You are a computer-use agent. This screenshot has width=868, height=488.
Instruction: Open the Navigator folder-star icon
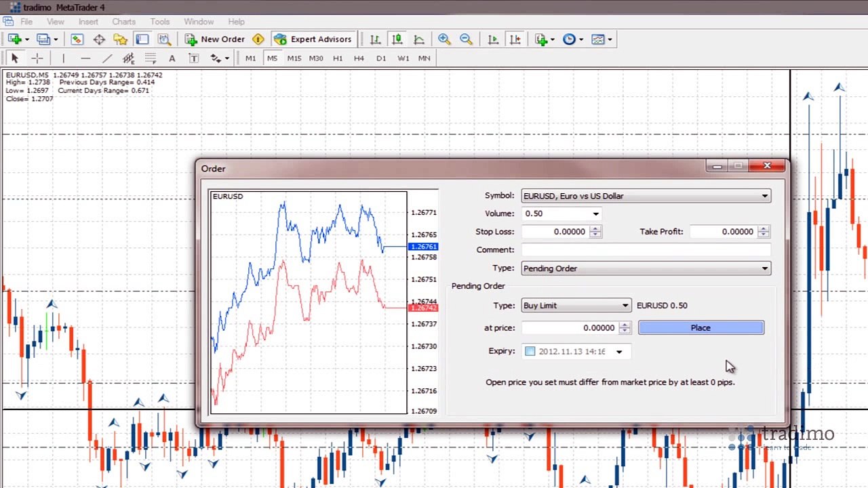point(120,39)
